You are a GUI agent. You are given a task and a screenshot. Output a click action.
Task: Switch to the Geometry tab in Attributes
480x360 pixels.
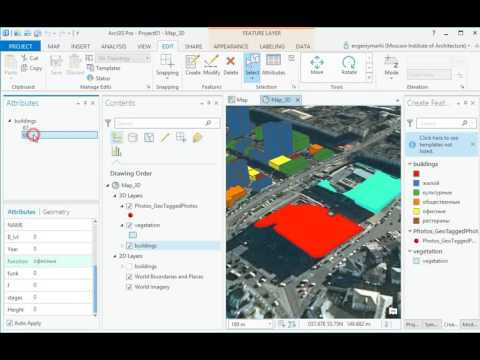(56, 212)
